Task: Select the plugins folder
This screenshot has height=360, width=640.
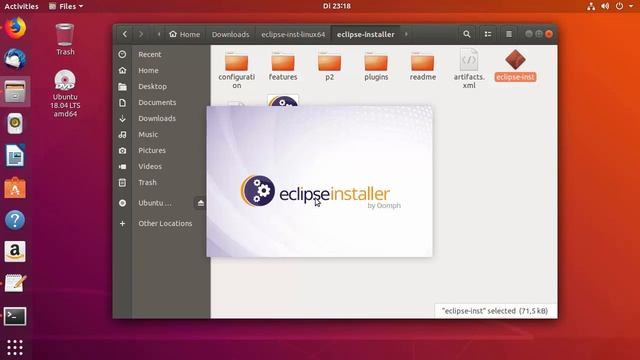Action: click(x=376, y=66)
